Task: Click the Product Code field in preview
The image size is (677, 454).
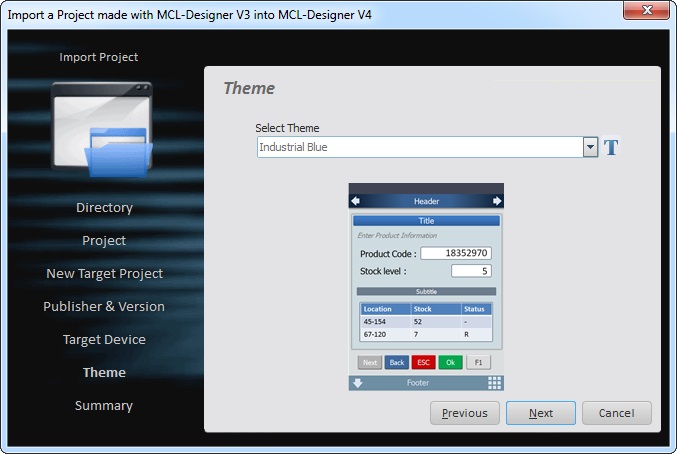Action: (455, 254)
